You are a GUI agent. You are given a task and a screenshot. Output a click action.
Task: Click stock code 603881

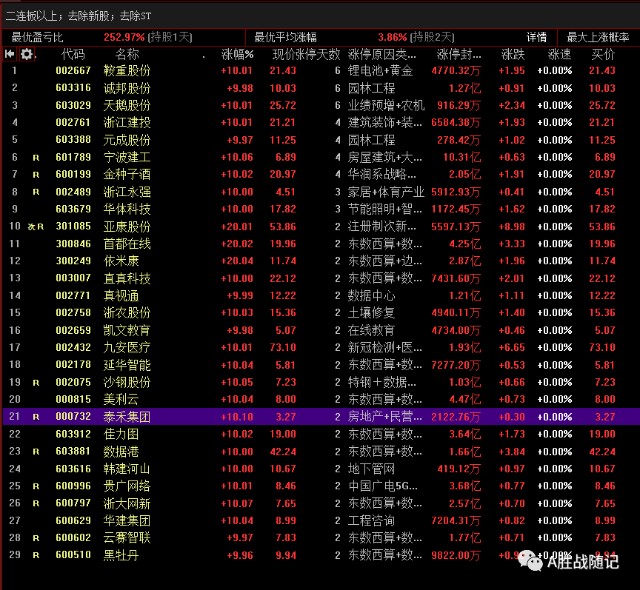(73, 451)
